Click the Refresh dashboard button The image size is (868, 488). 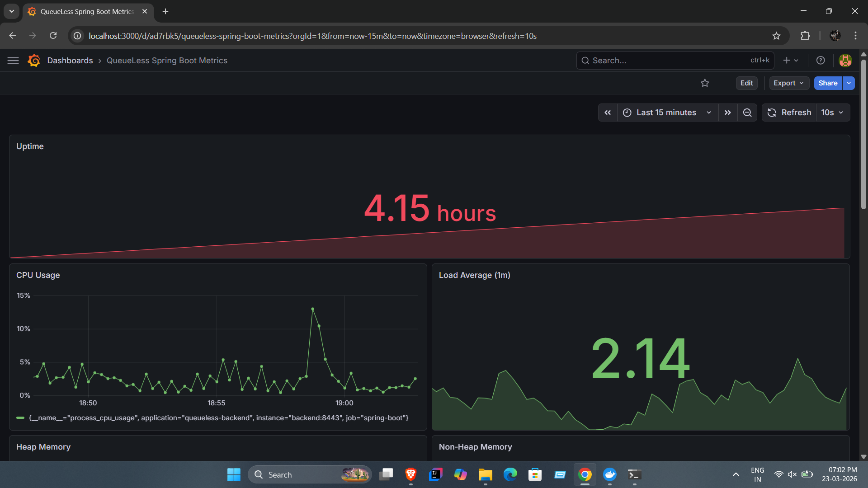(x=789, y=113)
